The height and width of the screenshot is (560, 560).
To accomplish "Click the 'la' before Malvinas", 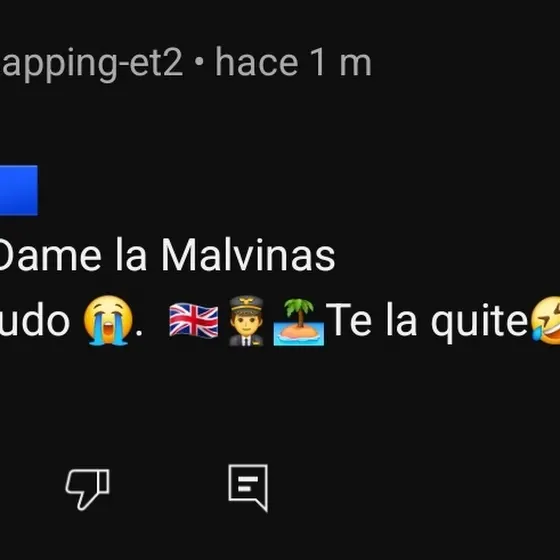I will [x=131, y=255].
